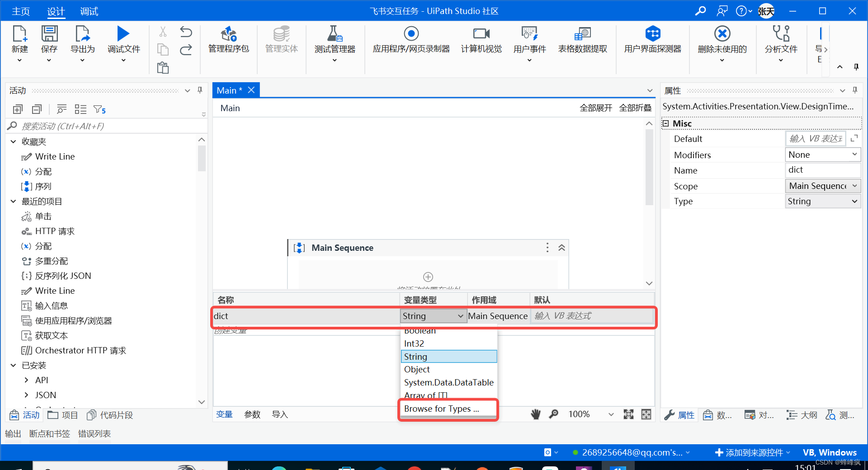Click the New (新建) project icon
This screenshot has width=868, height=470.
(x=19, y=34)
